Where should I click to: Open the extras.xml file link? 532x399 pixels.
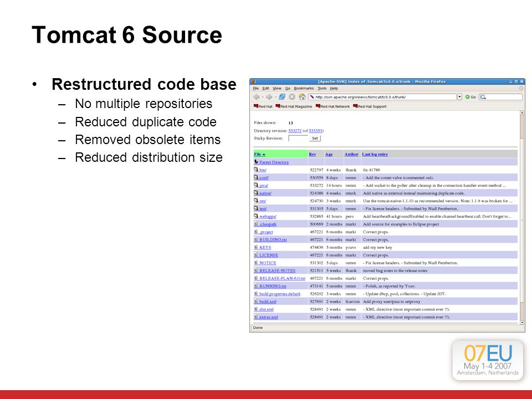268,317
